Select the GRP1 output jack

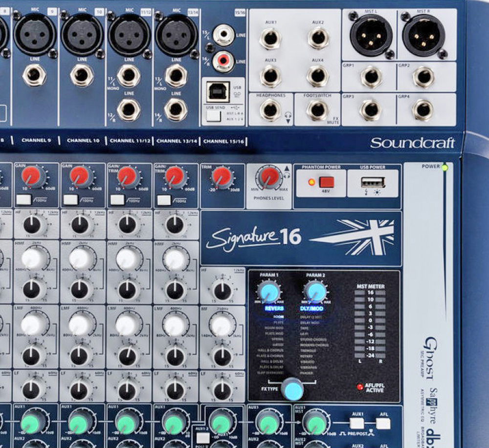(x=371, y=77)
